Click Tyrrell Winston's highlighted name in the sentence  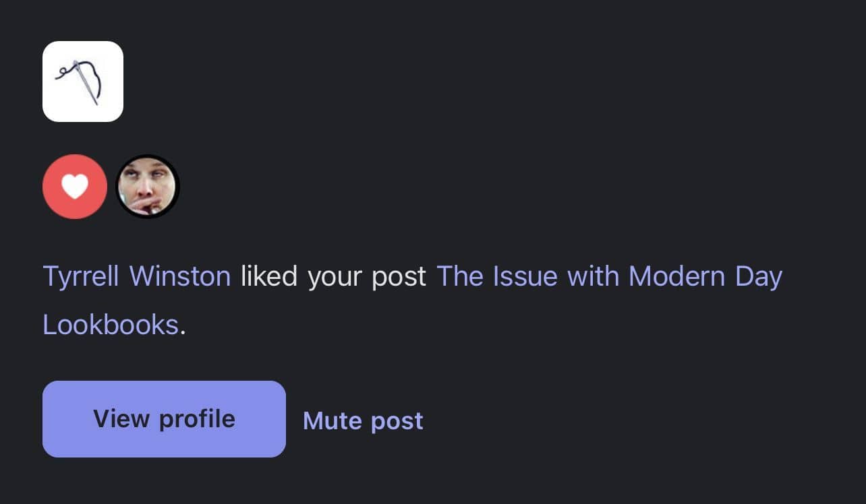pos(137,277)
